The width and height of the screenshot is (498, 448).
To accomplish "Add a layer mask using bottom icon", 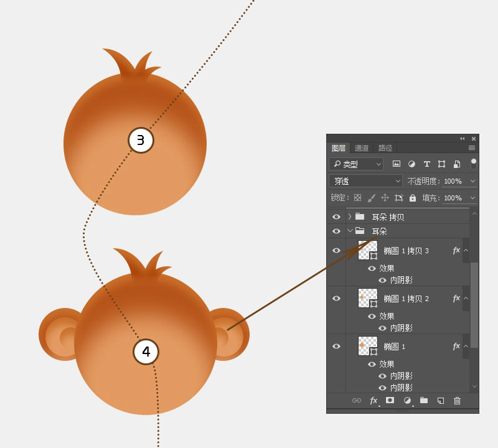I will [390, 400].
